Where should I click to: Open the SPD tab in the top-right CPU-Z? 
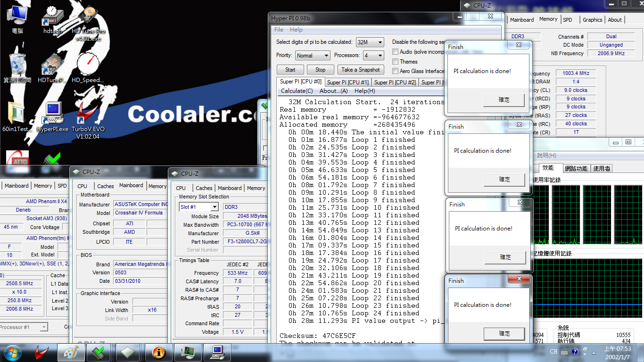tap(568, 20)
